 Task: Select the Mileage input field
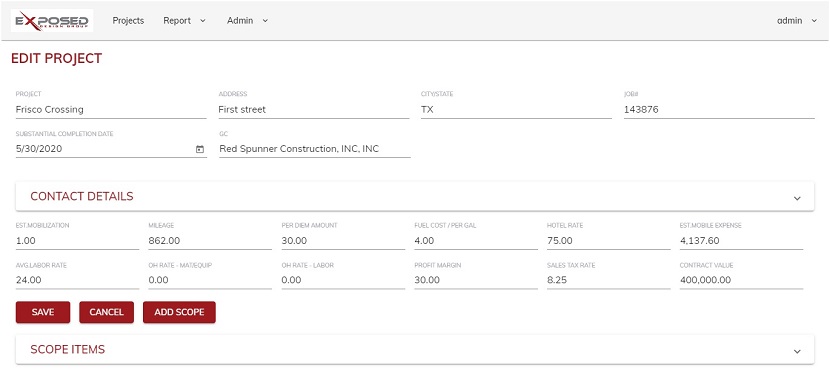[x=210, y=241]
